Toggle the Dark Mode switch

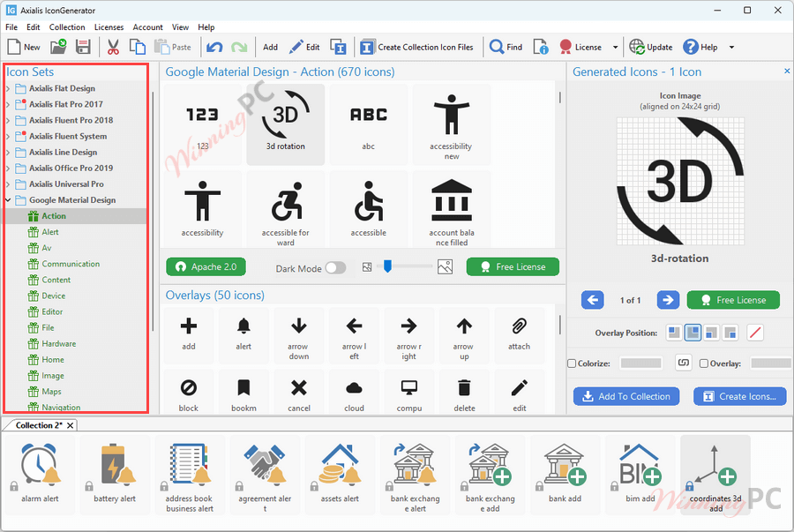point(335,268)
